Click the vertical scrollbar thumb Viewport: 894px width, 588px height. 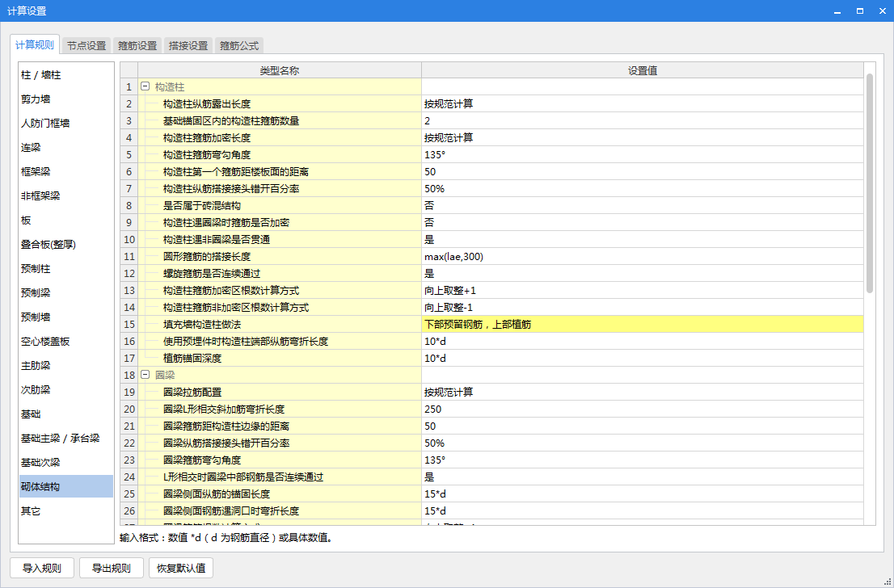click(x=870, y=183)
